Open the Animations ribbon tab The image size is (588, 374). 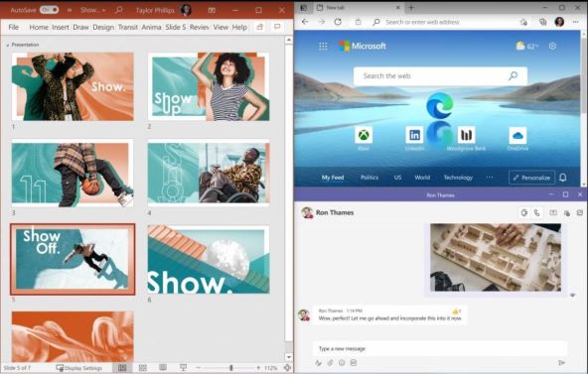click(x=151, y=27)
